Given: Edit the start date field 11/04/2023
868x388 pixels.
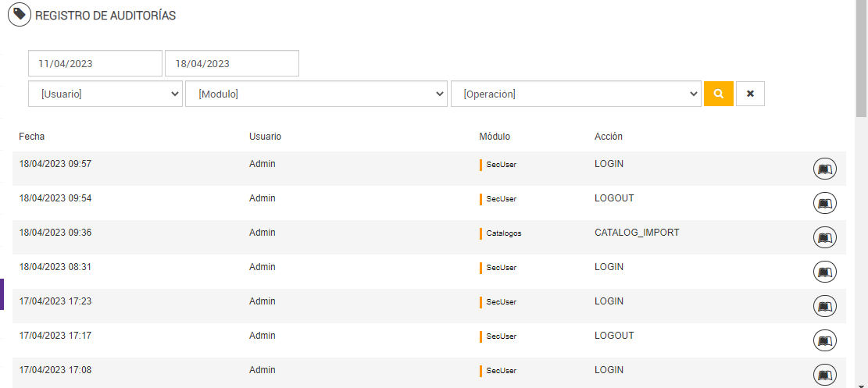Looking at the screenshot, I should 95,64.
